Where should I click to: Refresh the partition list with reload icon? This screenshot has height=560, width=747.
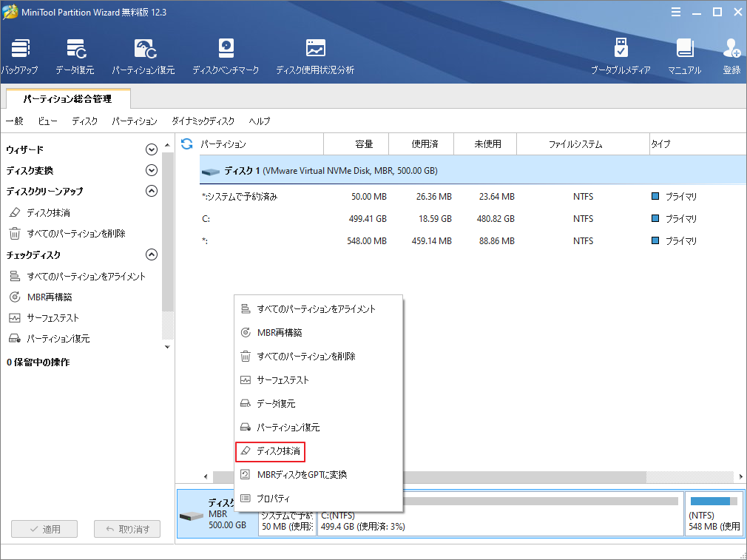pyautogui.click(x=186, y=144)
